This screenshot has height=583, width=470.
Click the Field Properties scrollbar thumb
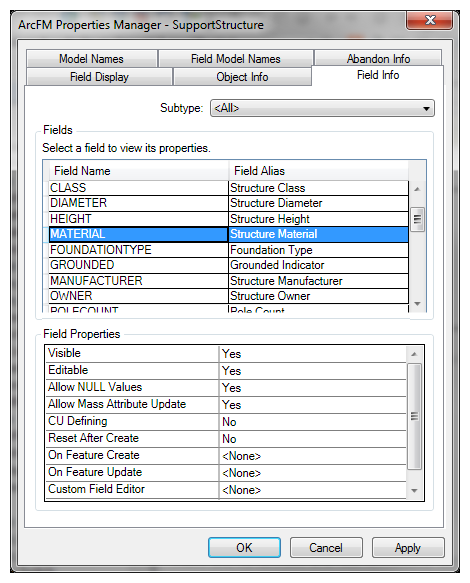[x=414, y=416]
